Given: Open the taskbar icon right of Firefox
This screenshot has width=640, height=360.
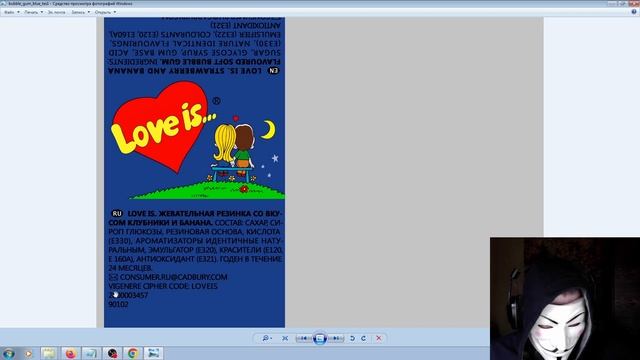Looking at the screenshot, I should (91, 353).
